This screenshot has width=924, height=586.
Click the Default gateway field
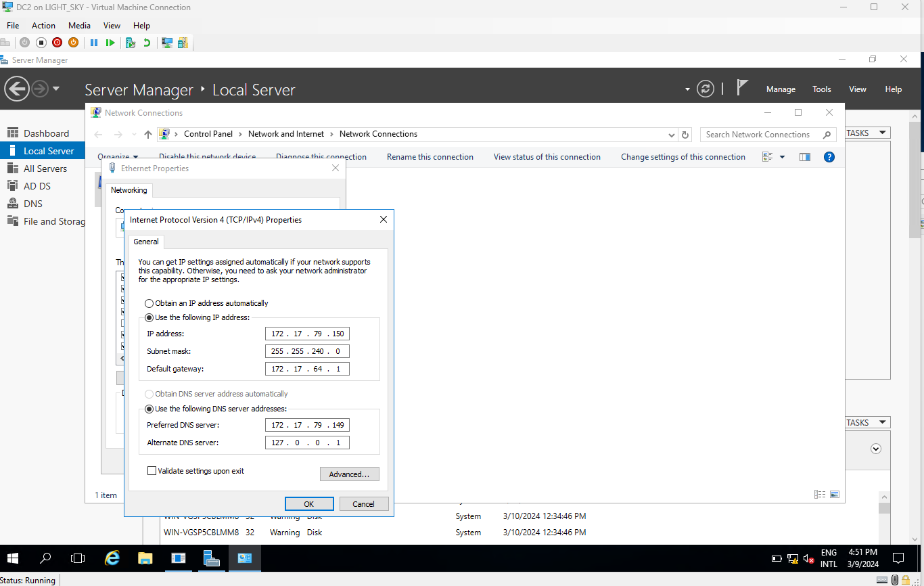[308, 369]
